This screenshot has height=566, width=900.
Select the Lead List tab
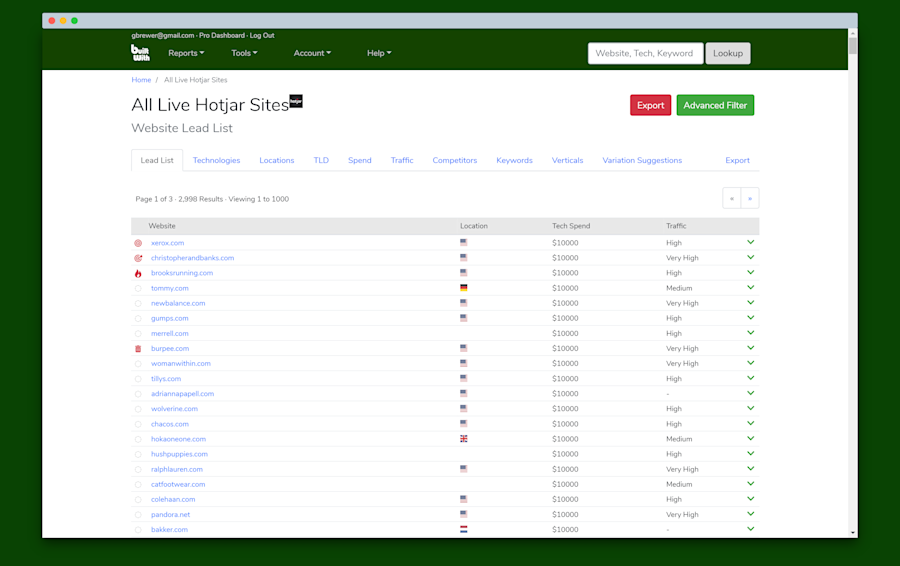[157, 160]
